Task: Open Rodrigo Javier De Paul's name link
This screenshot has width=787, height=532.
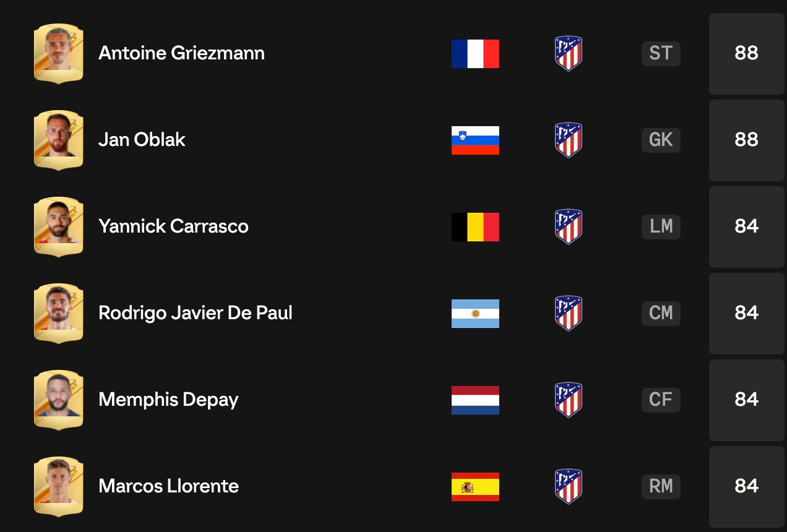Action: 196,313
